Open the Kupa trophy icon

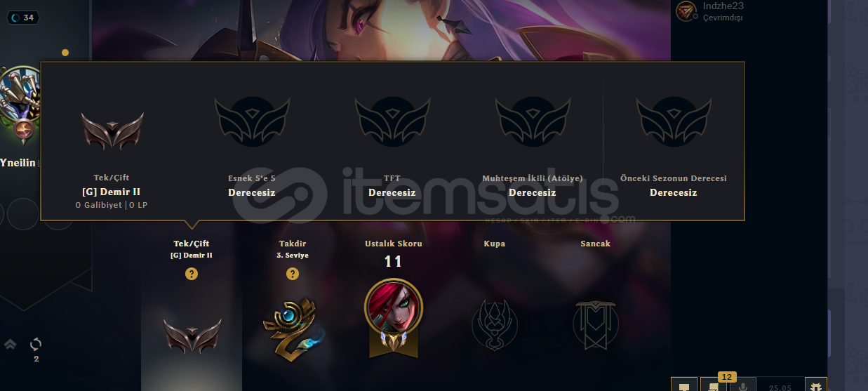click(x=495, y=325)
